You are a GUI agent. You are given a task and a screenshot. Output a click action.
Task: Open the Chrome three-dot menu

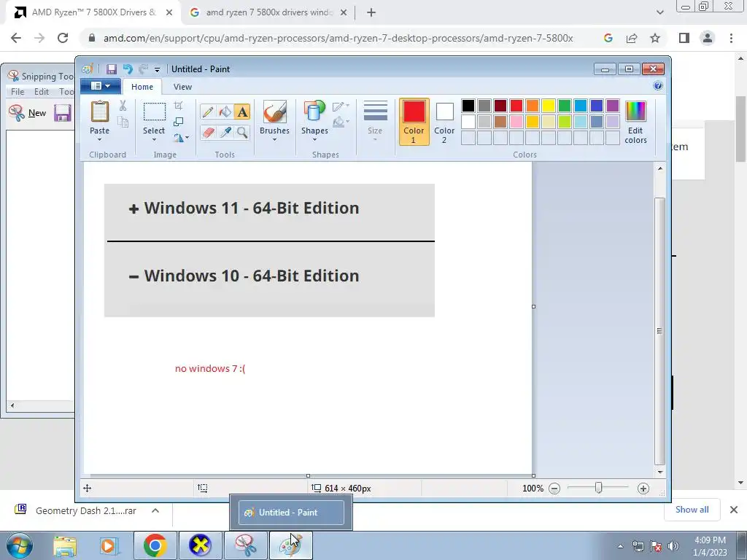731,38
